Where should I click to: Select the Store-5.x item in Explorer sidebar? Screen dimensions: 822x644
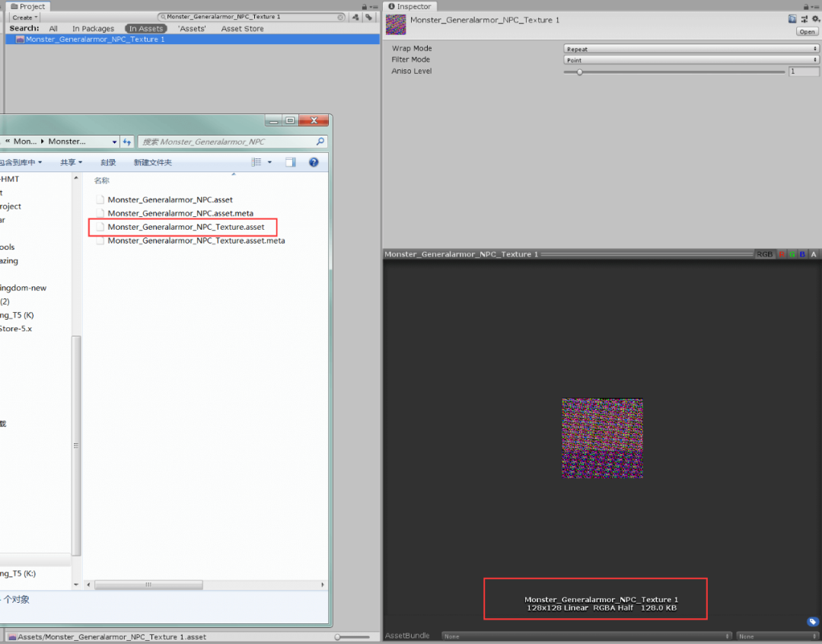[16, 329]
